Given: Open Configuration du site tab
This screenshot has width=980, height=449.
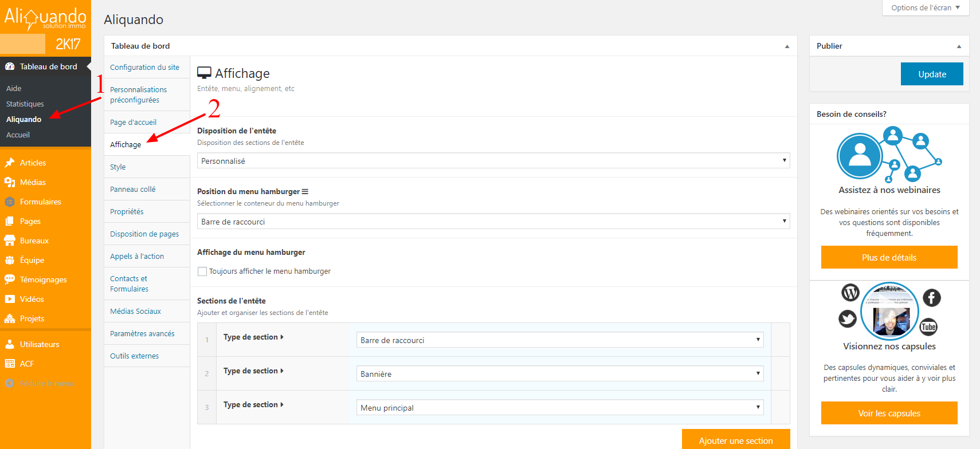Looking at the screenshot, I should click(x=147, y=68).
